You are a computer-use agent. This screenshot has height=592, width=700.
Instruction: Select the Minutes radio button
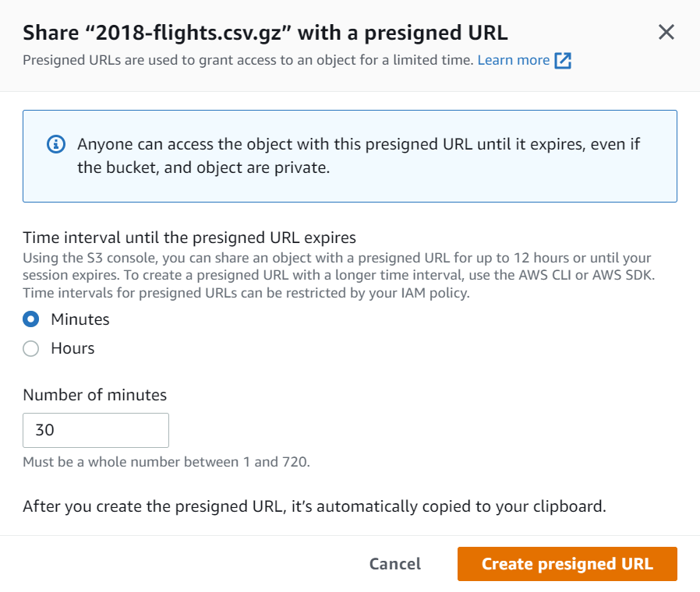coord(31,319)
